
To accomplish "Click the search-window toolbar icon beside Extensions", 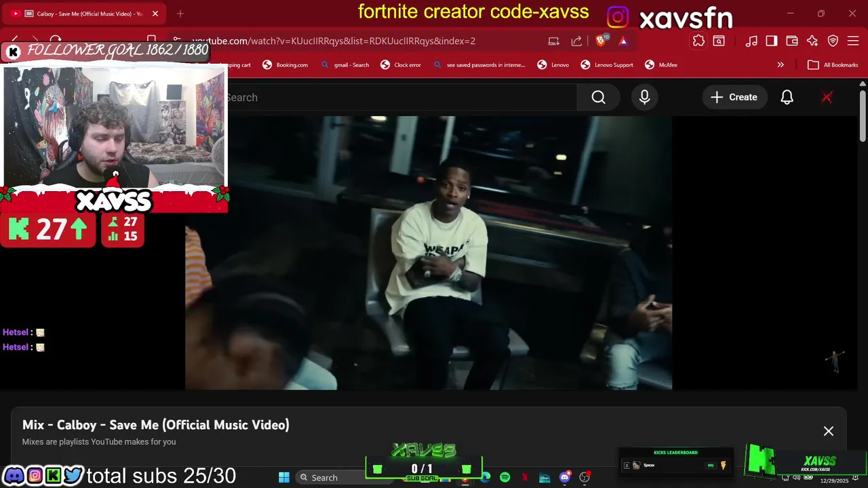I will tap(719, 41).
